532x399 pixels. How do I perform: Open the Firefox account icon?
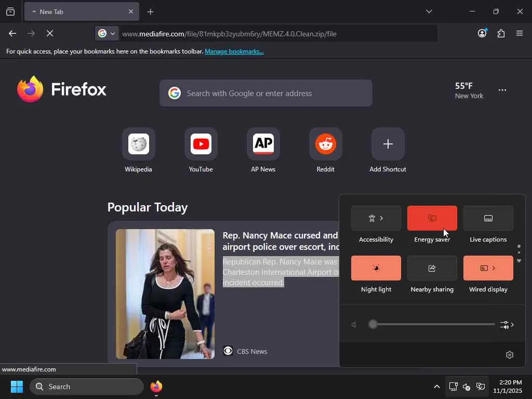pyautogui.click(x=482, y=33)
